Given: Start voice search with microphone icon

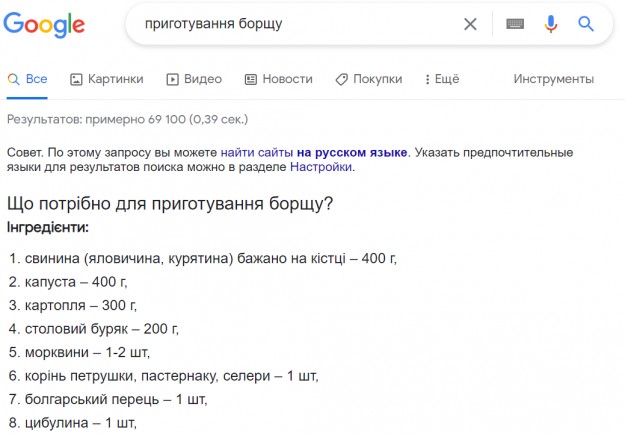Looking at the screenshot, I should (551, 24).
